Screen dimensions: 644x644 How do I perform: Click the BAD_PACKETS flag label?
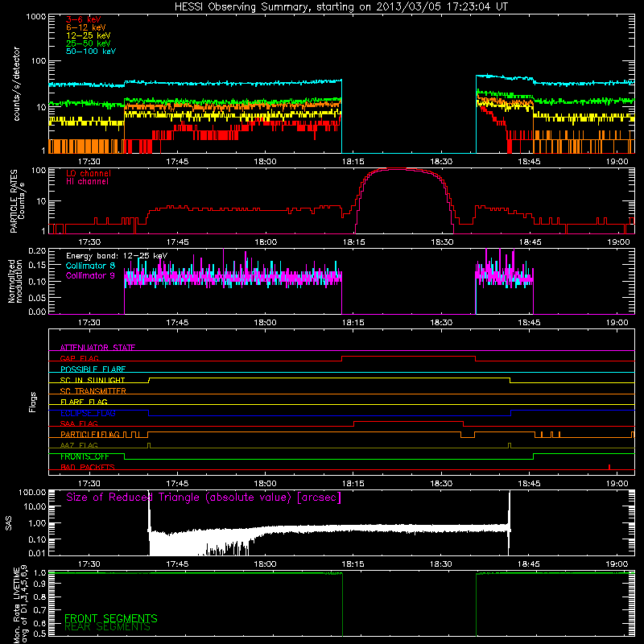pos(88,467)
